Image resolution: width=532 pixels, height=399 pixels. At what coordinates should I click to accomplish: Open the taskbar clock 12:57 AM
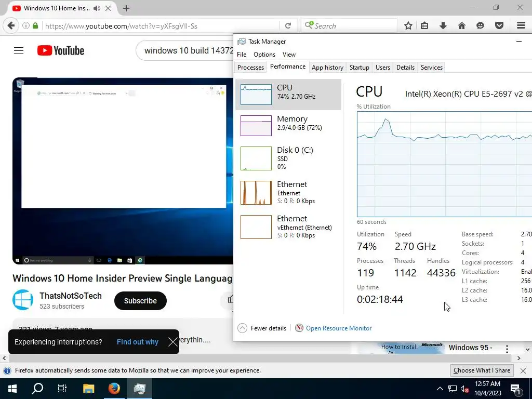pyautogui.click(x=487, y=389)
